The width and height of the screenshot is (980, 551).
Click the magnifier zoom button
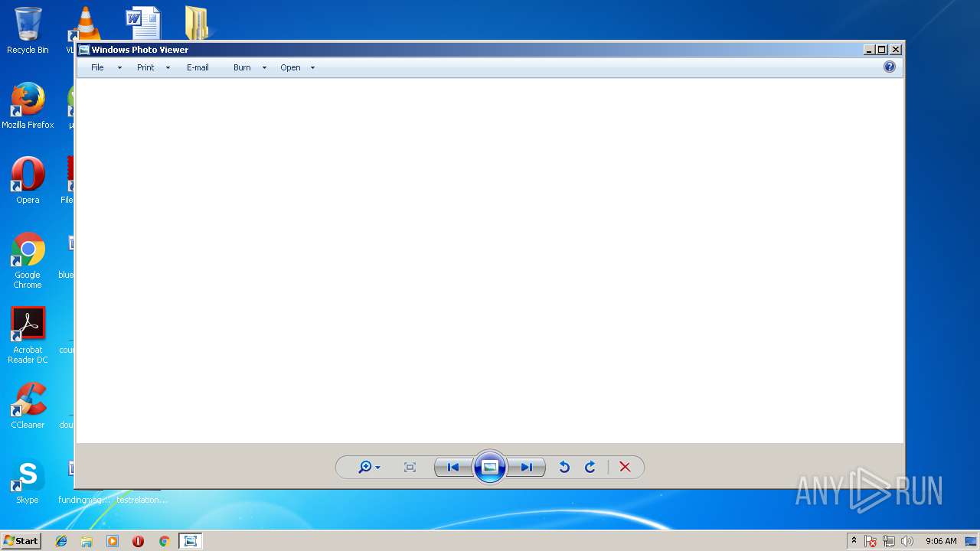click(365, 467)
